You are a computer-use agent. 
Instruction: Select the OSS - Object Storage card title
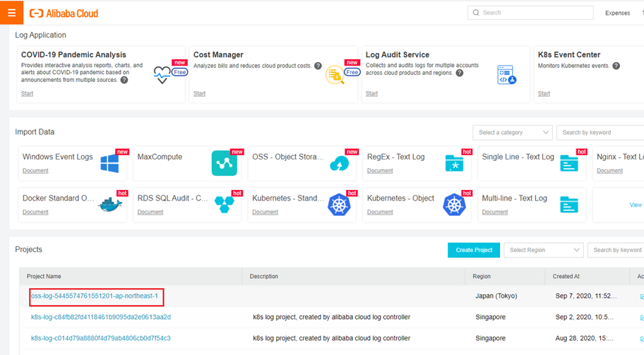click(288, 157)
